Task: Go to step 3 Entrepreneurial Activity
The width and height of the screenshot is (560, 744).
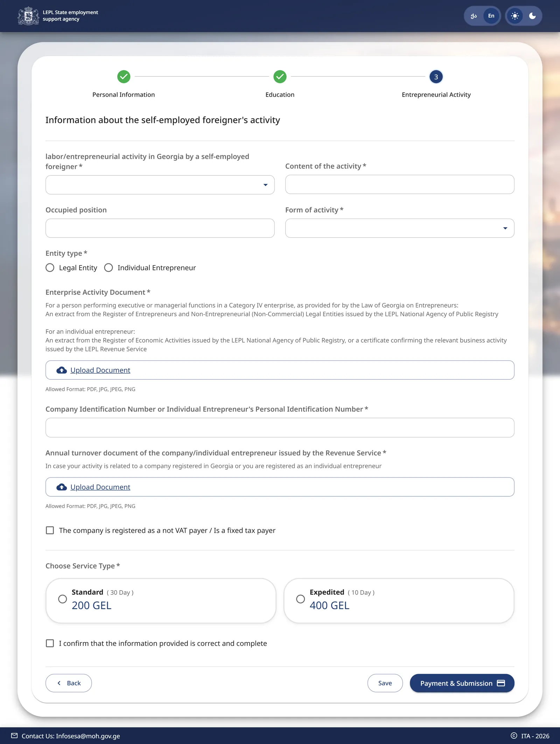Action: click(436, 77)
